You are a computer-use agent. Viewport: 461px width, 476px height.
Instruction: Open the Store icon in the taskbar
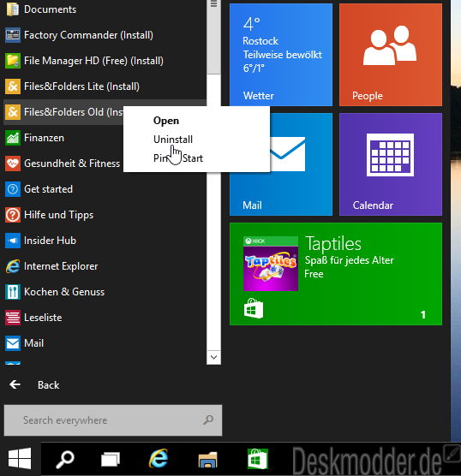pos(258,459)
